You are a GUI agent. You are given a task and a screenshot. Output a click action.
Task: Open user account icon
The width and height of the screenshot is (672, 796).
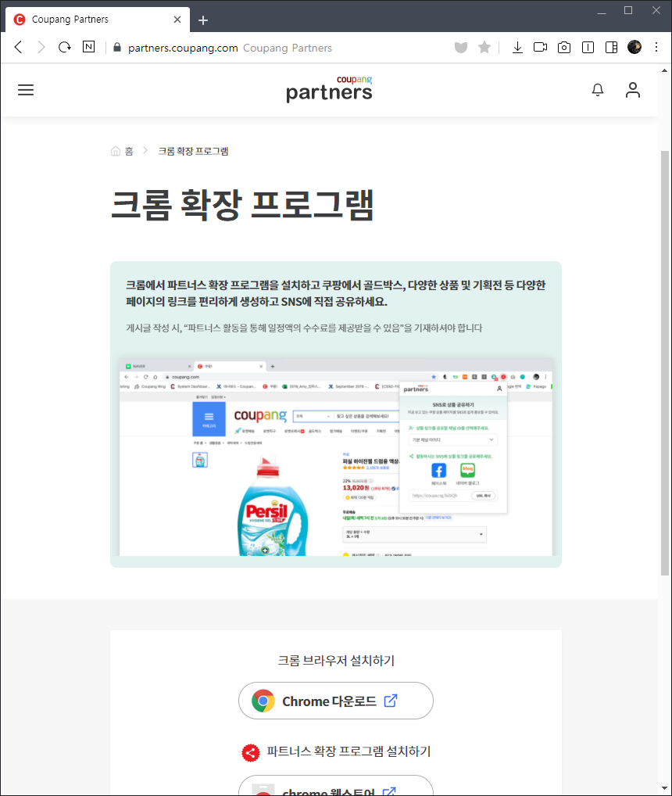point(632,90)
